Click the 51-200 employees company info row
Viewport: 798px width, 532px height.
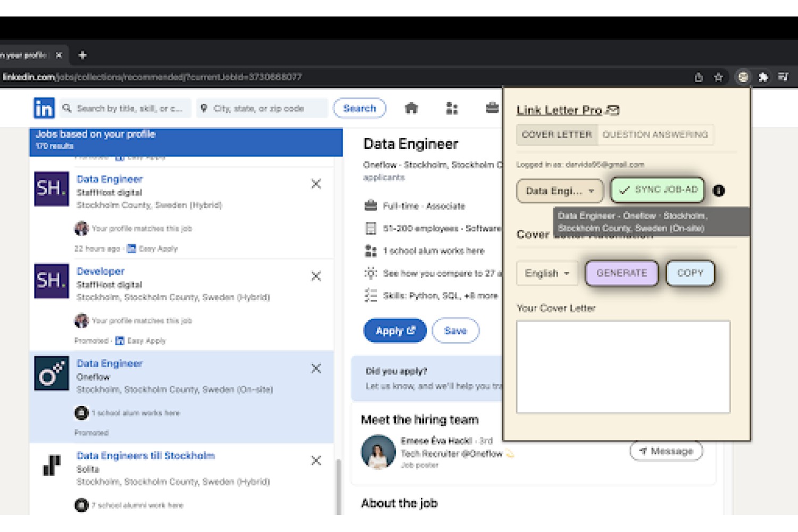click(x=434, y=228)
